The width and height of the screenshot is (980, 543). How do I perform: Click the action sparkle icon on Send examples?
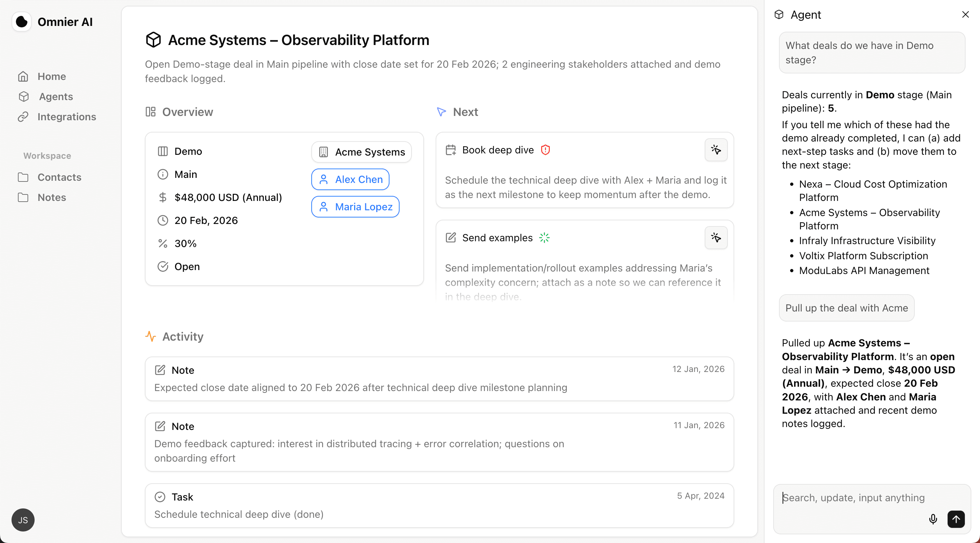716,238
